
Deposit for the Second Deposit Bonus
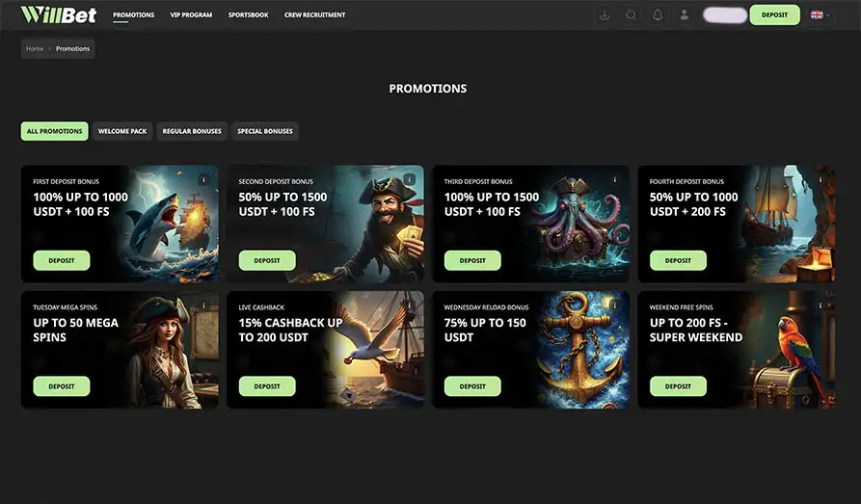pos(267,261)
